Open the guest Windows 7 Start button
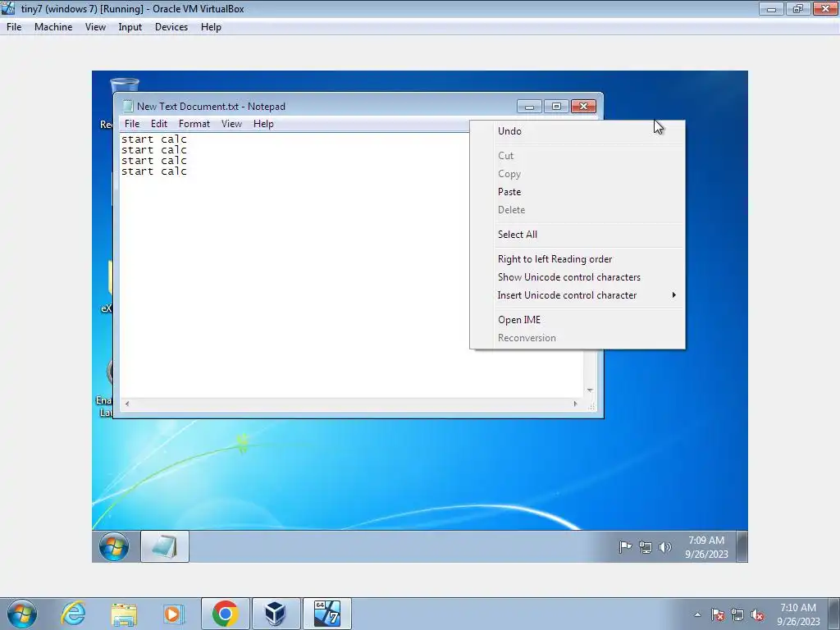This screenshot has width=840, height=630. (114, 546)
